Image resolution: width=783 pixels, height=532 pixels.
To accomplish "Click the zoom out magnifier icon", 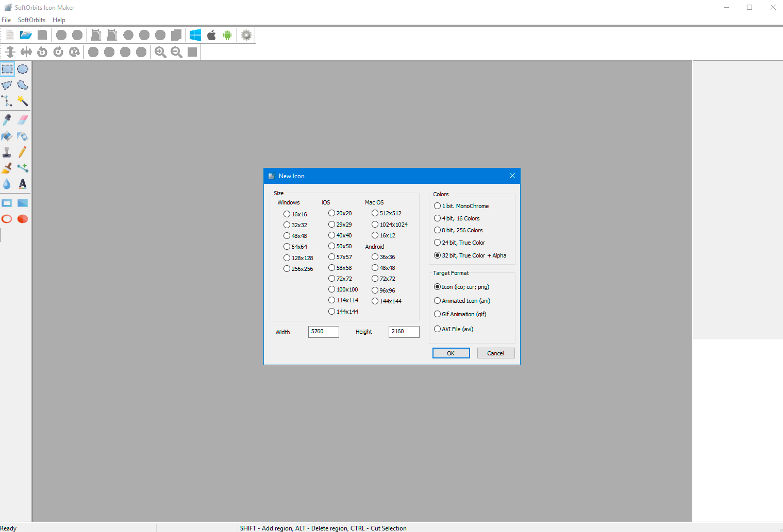I will tap(176, 52).
